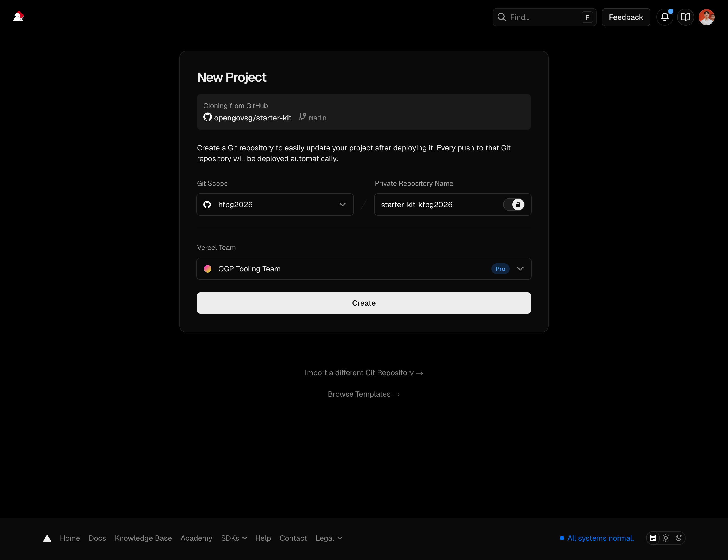Switch to the dark theme moon icon
728x560 pixels.
[678, 538]
